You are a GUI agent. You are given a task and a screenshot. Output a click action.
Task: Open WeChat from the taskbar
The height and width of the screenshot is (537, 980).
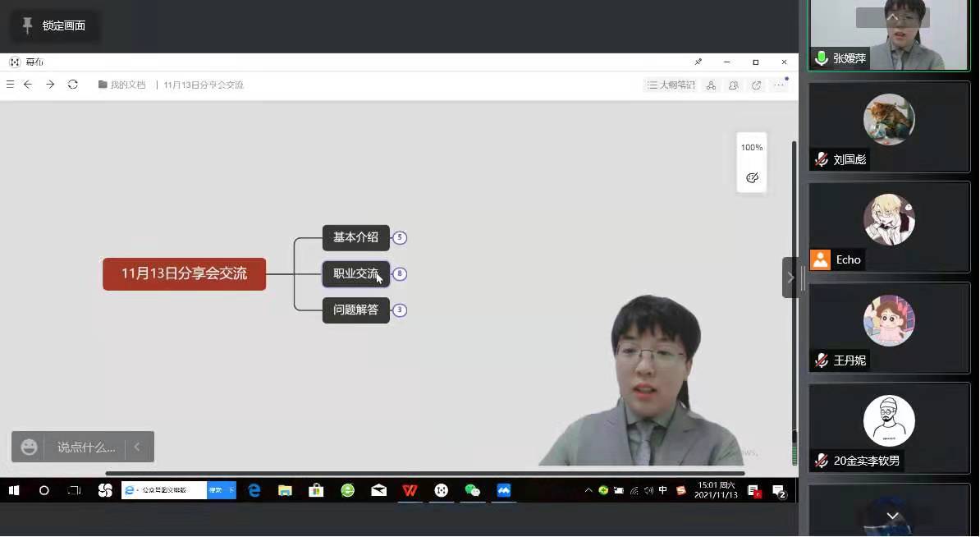[x=473, y=490]
